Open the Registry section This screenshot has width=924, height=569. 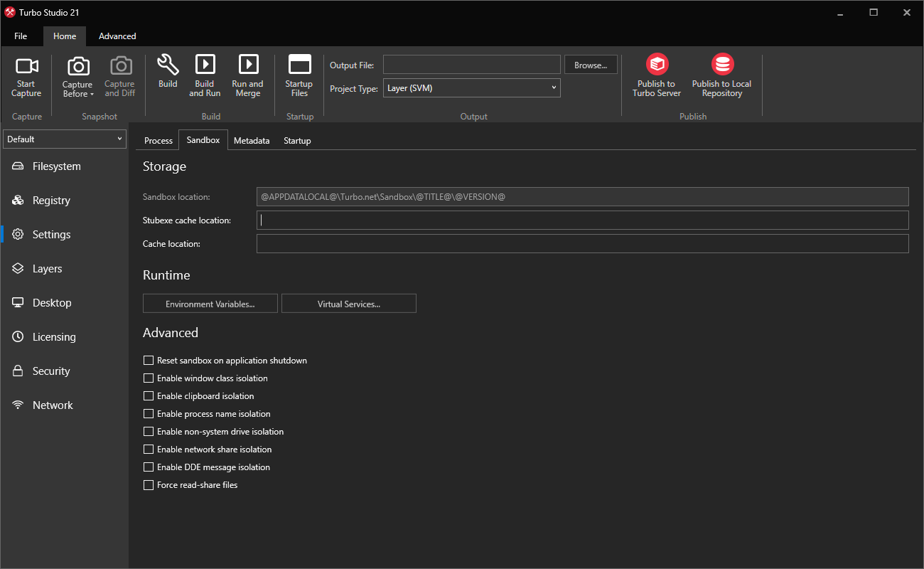(x=50, y=200)
